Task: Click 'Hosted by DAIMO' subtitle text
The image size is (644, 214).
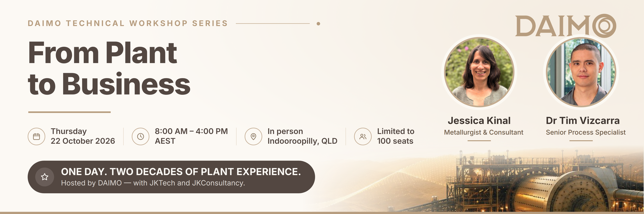Action: pyautogui.click(x=153, y=183)
